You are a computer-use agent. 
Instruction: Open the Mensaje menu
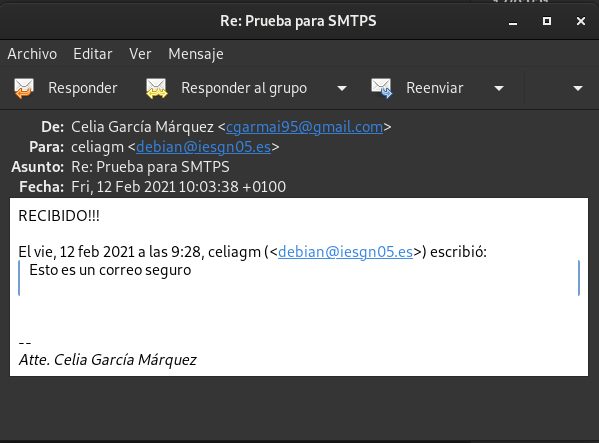click(x=196, y=54)
